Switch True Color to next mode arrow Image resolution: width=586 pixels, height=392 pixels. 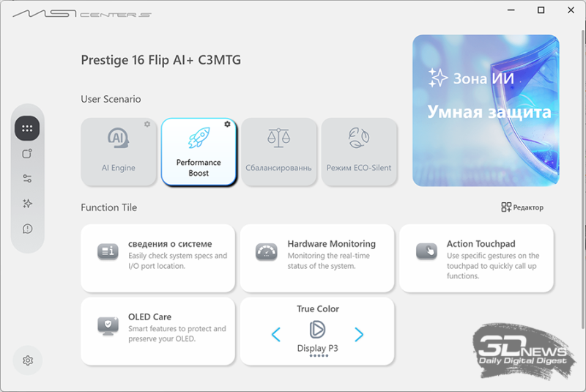pyautogui.click(x=359, y=334)
